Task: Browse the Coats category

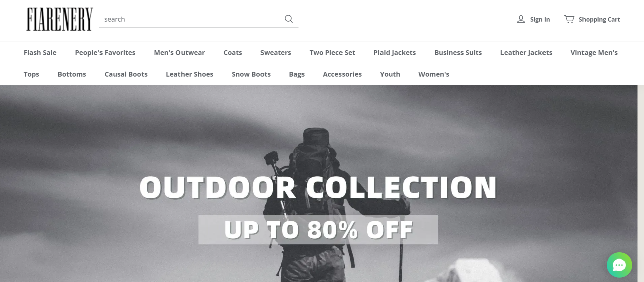Action: (x=233, y=52)
